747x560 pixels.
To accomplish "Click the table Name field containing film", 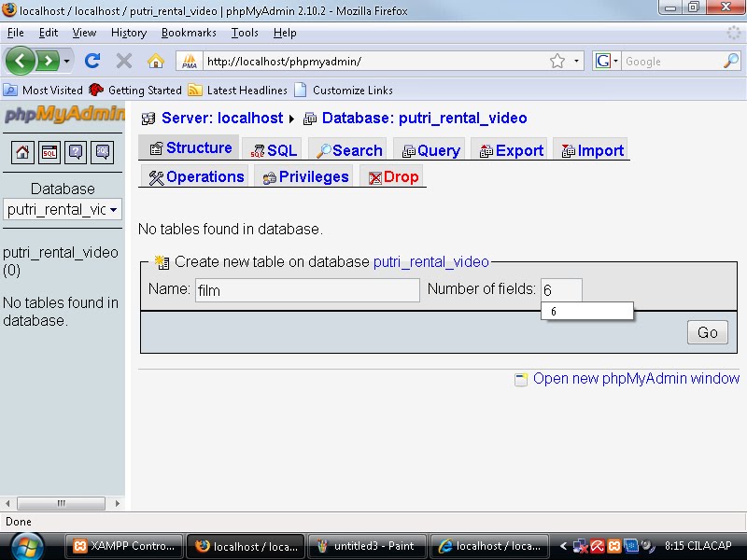I will point(307,290).
